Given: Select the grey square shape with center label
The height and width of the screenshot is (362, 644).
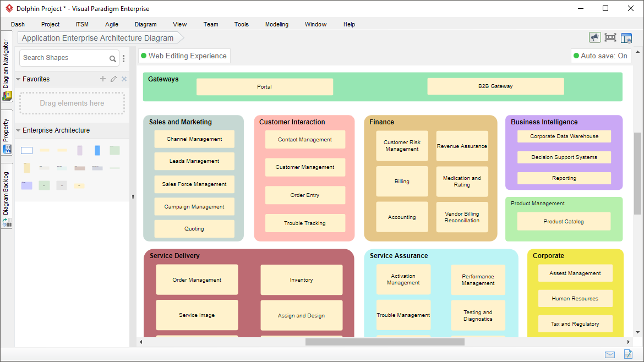Looking at the screenshot, I should click(x=62, y=185).
